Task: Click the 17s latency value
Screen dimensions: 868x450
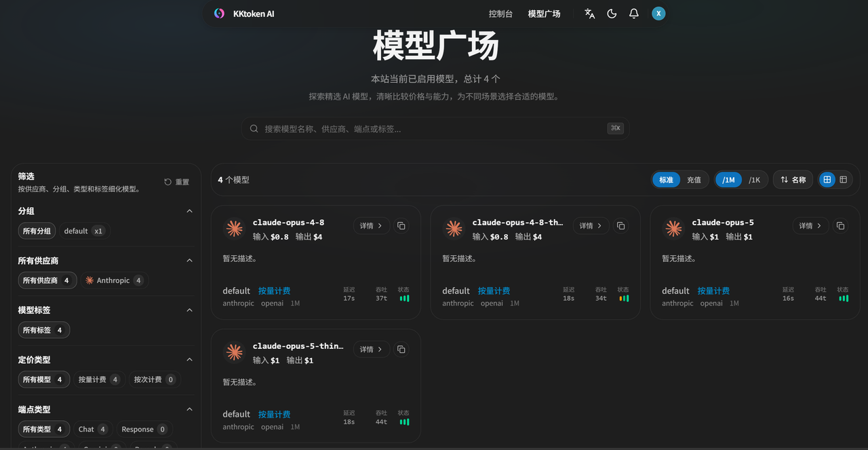Action: (x=349, y=298)
